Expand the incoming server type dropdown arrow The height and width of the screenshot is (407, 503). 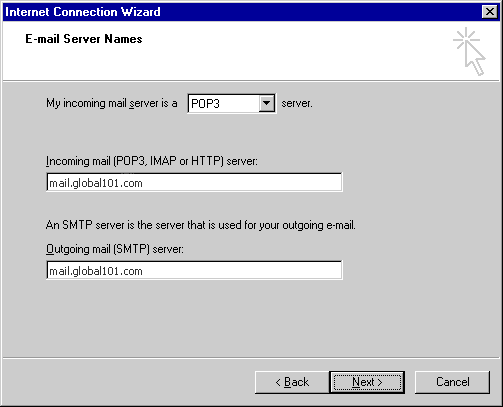click(x=266, y=103)
